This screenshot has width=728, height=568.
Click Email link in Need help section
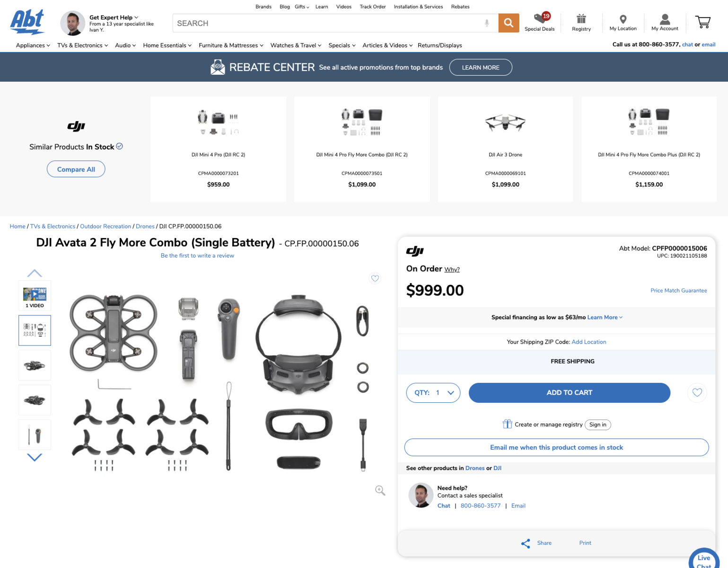[518, 506]
